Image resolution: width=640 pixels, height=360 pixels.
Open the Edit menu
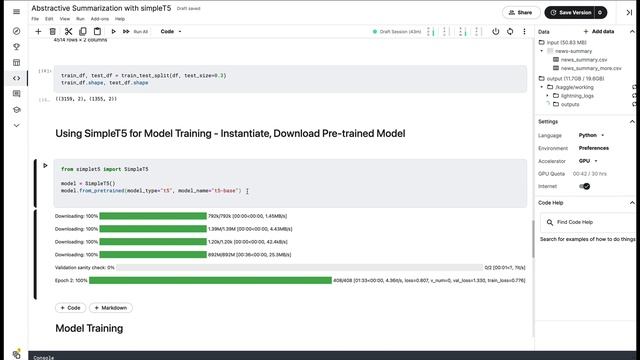49,19
